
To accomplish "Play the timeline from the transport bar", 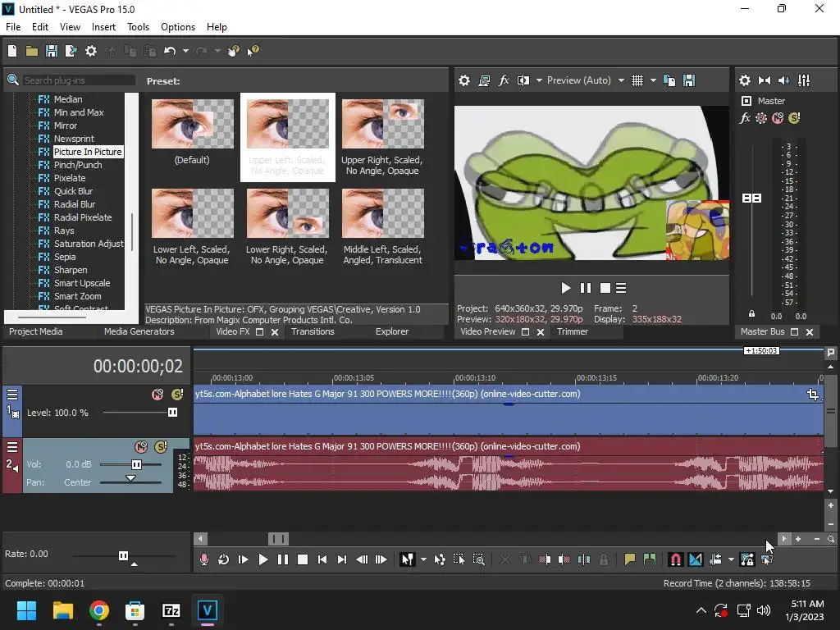I will pos(263,559).
